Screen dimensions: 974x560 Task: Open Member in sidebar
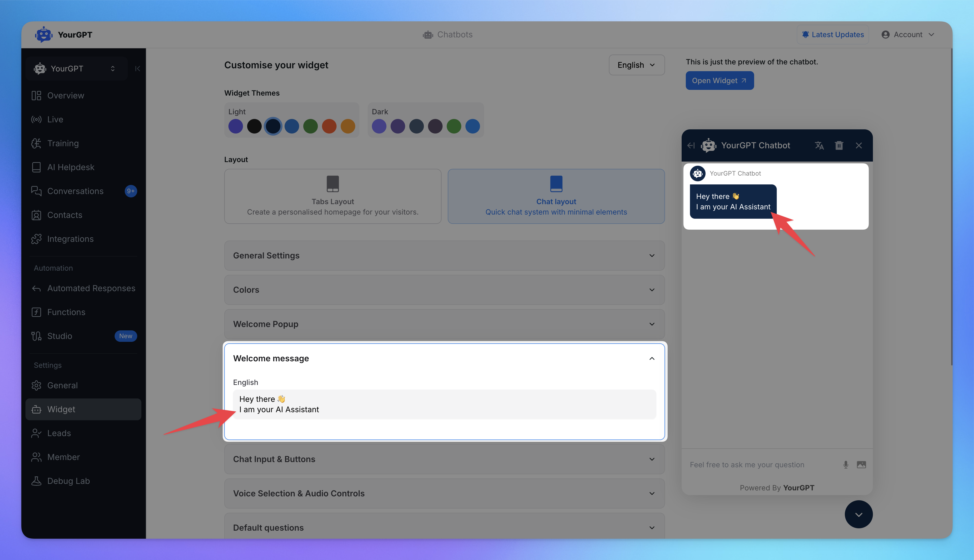(x=83, y=457)
